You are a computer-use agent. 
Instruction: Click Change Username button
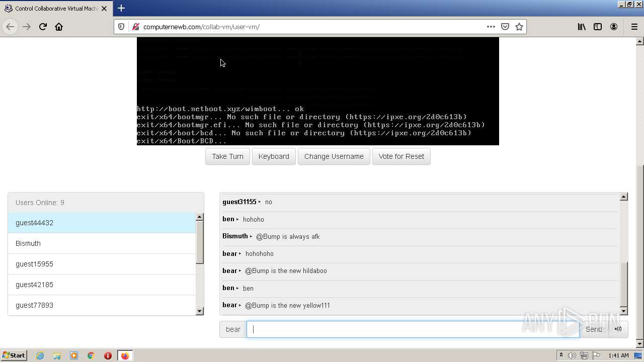click(x=334, y=156)
